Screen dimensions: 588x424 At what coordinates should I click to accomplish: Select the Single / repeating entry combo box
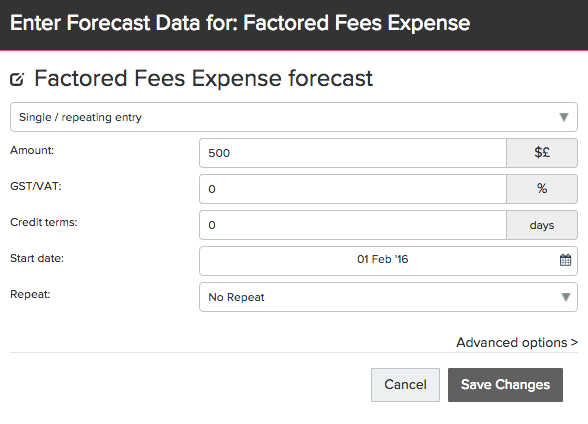(294, 117)
